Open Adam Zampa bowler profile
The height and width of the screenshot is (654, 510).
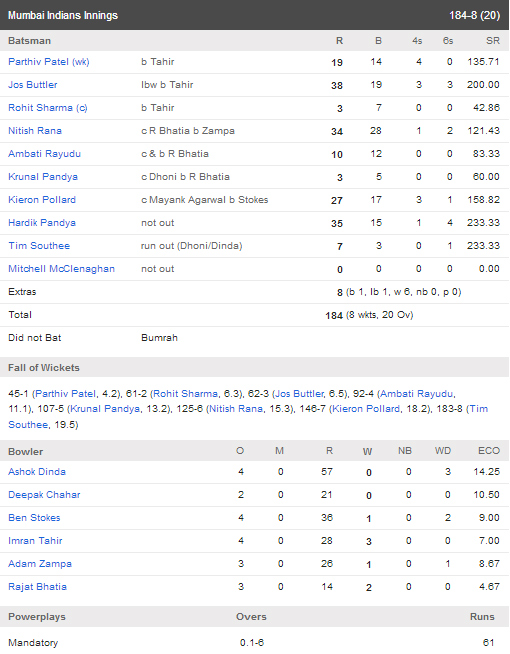[x=40, y=563]
